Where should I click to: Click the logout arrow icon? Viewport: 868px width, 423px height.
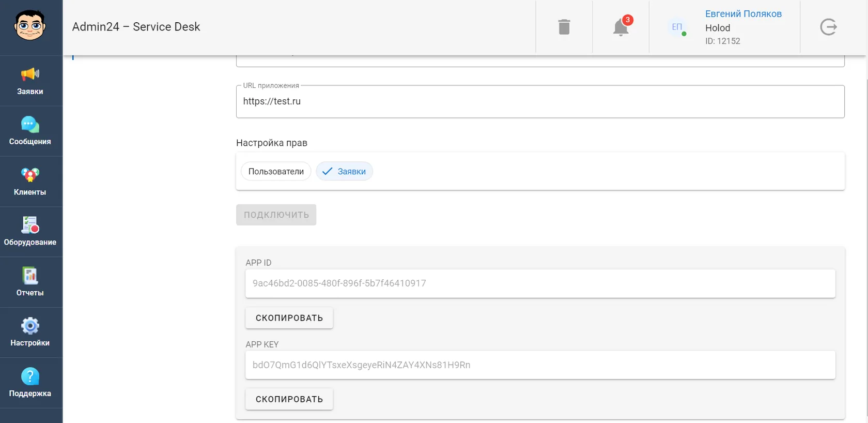point(828,27)
